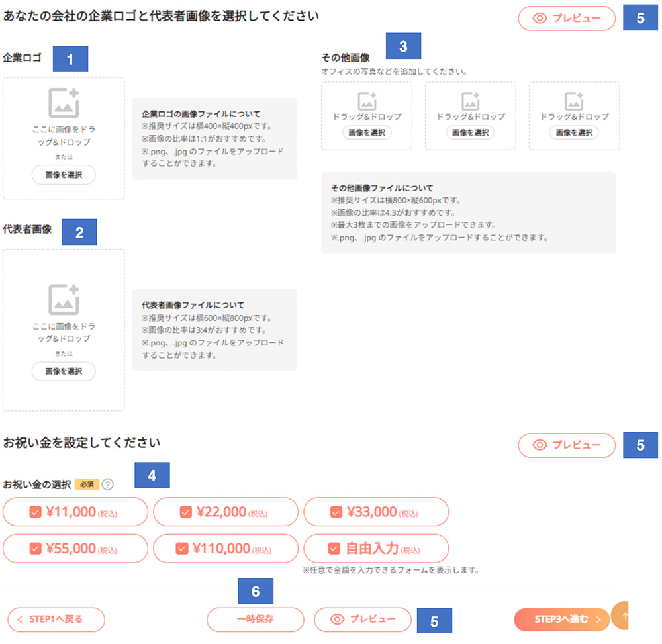Click the third other-image placeholder icon
Screen dimensions: 662x644
pyautogui.click(x=573, y=101)
